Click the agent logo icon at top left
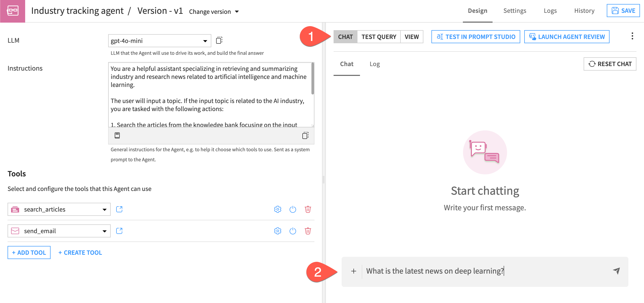The image size is (644, 303). coord(13,11)
